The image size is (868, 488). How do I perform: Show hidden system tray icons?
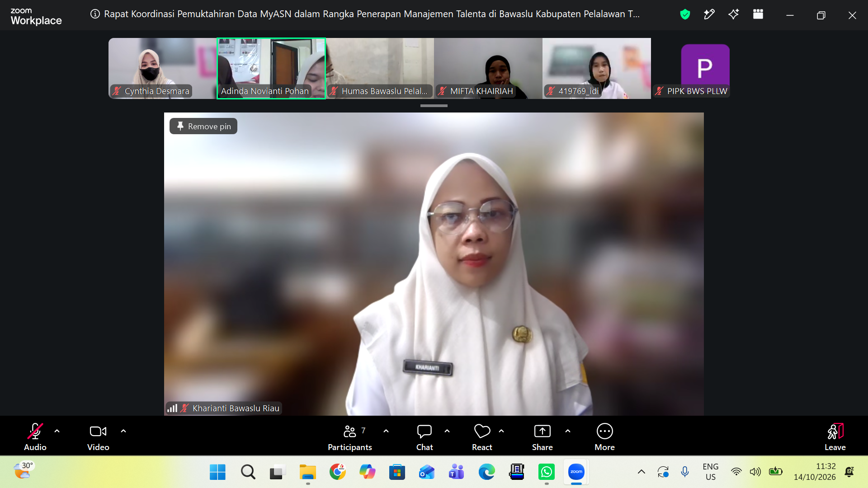coord(642,472)
